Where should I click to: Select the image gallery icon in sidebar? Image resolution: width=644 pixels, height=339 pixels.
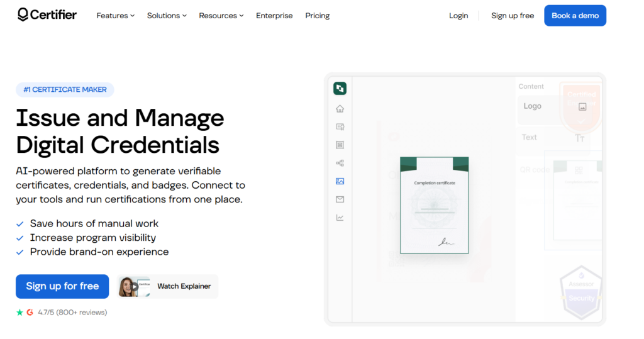click(x=340, y=181)
